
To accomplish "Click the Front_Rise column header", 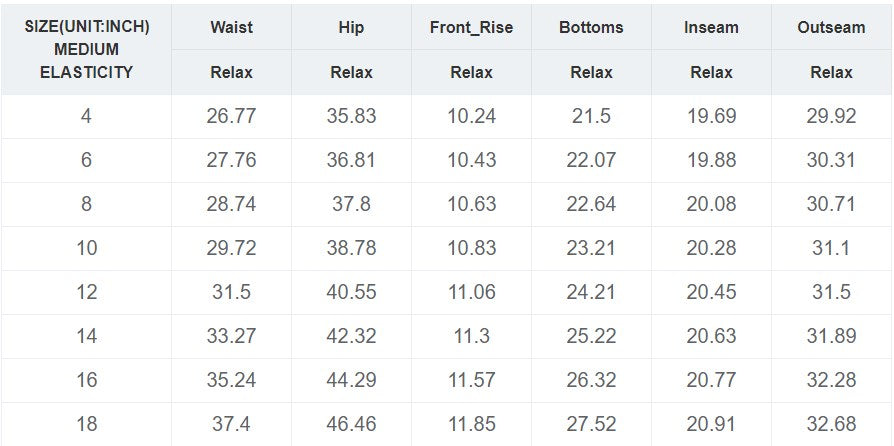I will (472, 27).
